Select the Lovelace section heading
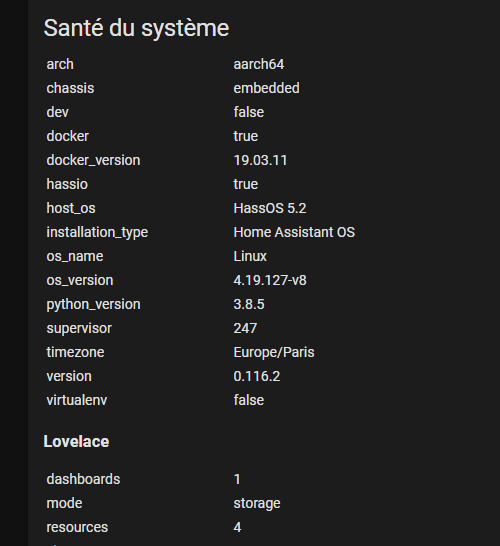The height and width of the screenshot is (546, 500). (76, 442)
